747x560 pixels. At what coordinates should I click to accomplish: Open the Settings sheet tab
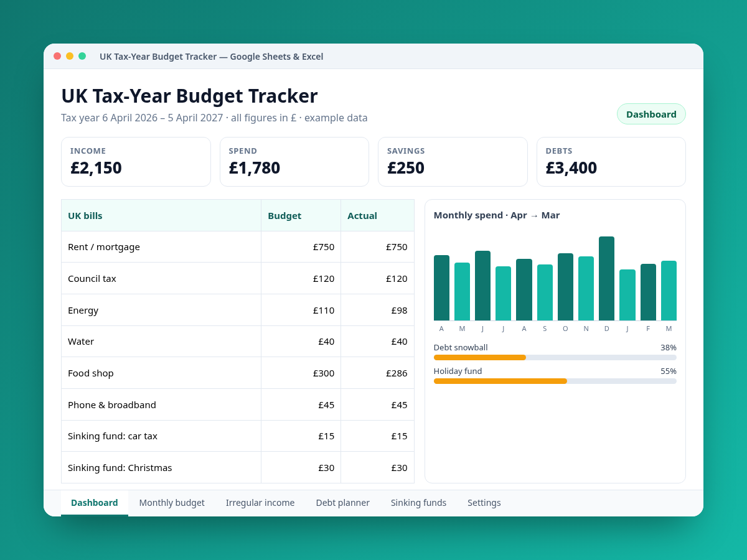[x=484, y=503]
